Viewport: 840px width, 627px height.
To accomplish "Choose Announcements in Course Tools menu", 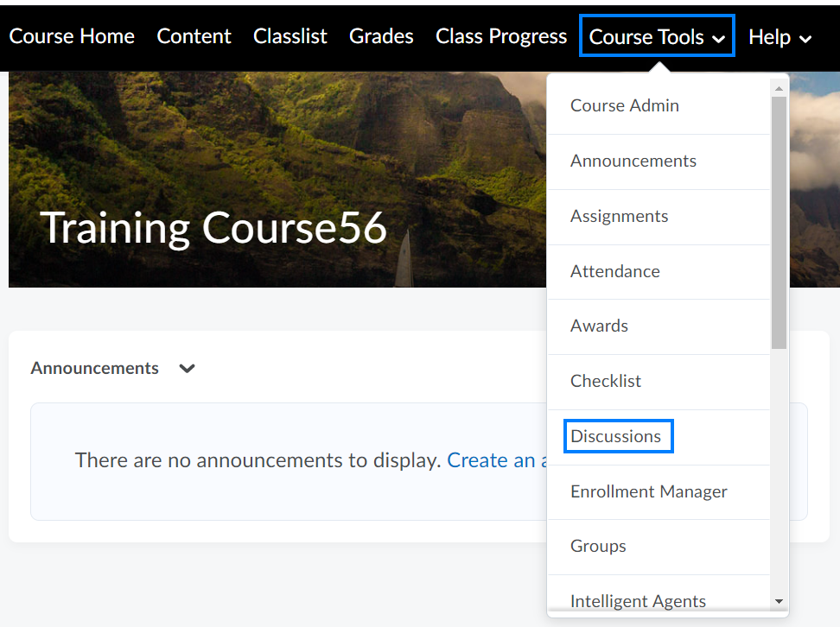I will point(633,161).
